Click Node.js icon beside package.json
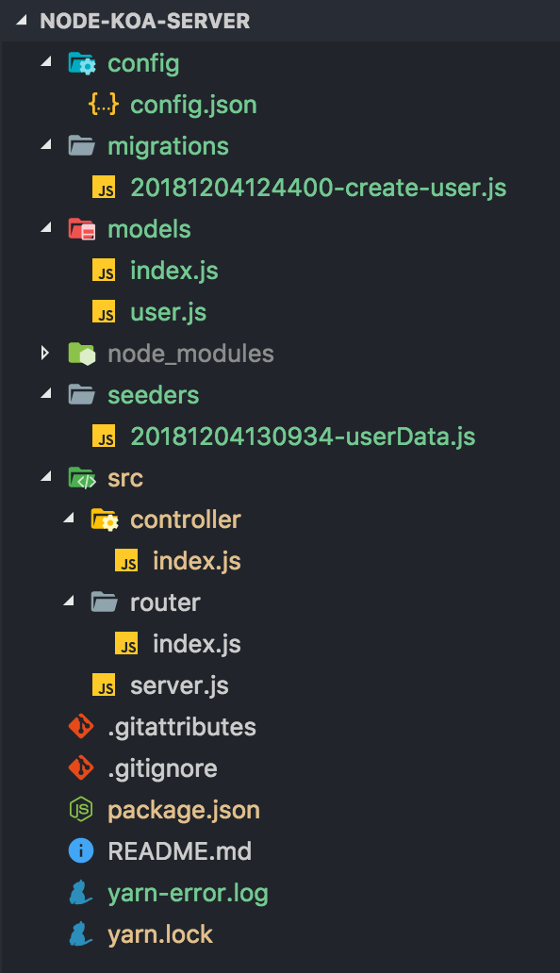Image resolution: width=560 pixels, height=973 pixels. 81,810
